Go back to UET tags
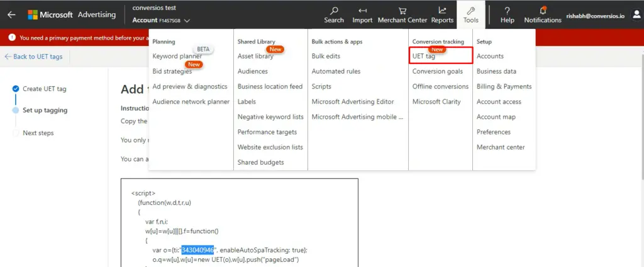This screenshot has height=267, width=644. (x=34, y=57)
